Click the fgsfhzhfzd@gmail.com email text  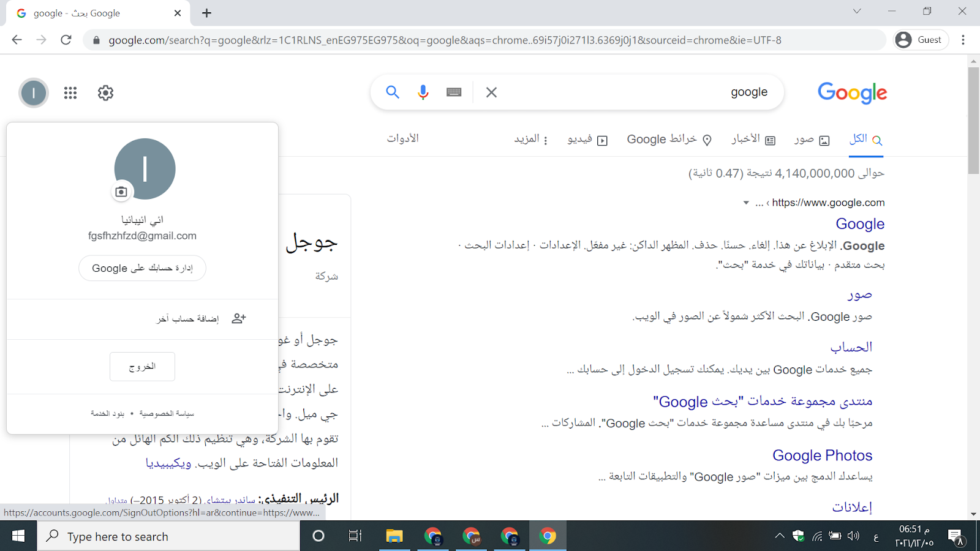142,236
